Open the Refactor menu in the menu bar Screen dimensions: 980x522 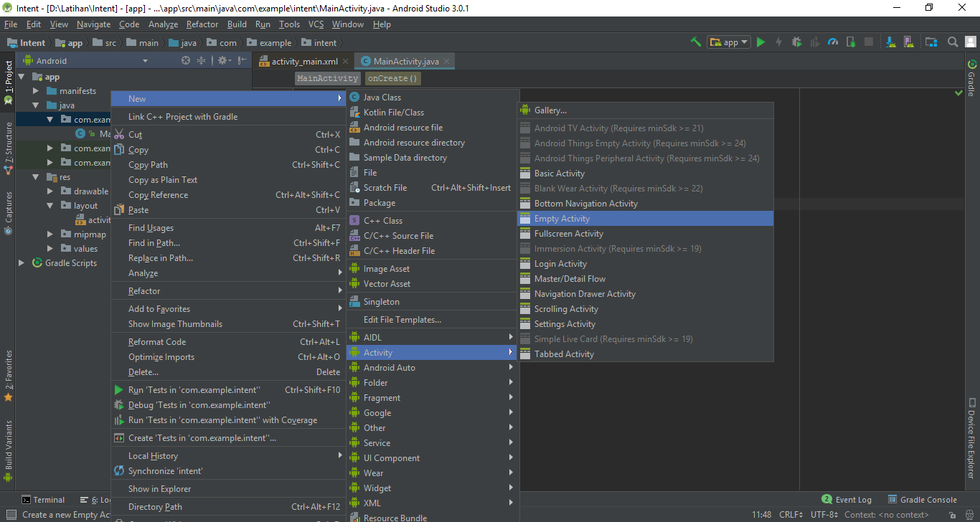coord(202,24)
